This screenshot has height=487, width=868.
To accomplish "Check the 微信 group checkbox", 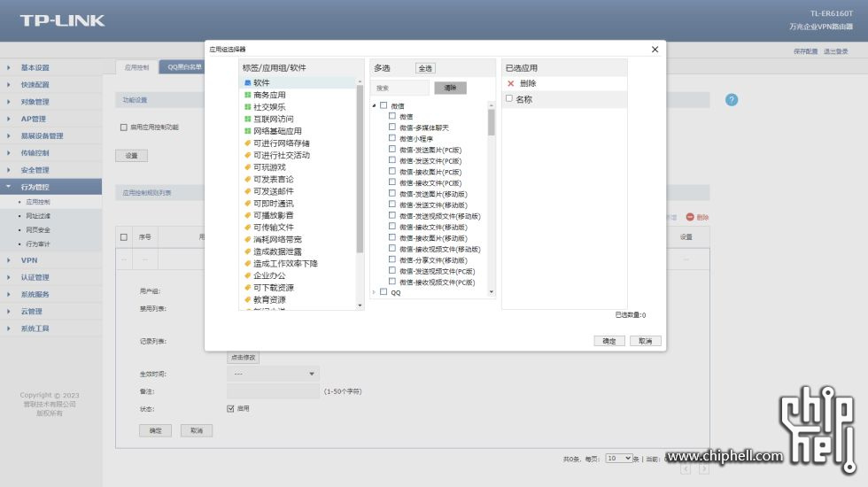I will tap(384, 105).
